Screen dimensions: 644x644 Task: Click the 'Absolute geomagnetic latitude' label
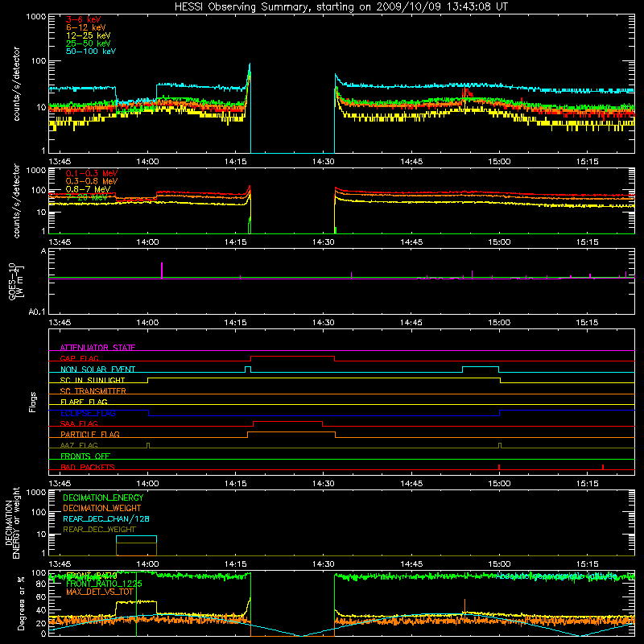point(556,576)
